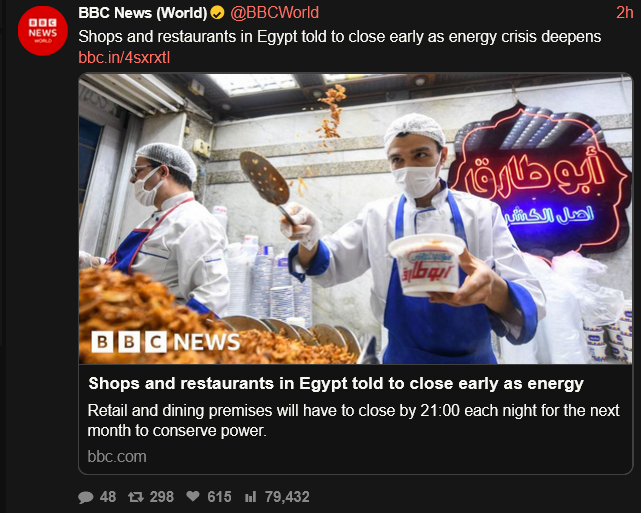Open the koshary restaurant preview photo

355,219
